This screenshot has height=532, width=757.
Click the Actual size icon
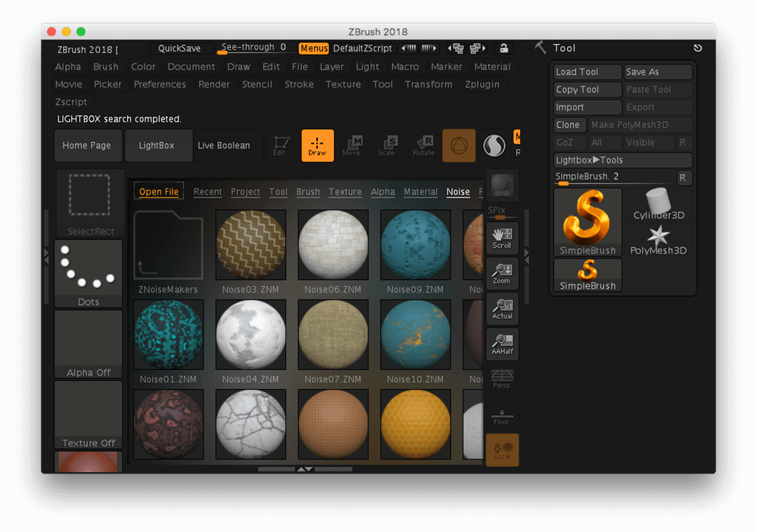[x=502, y=309]
